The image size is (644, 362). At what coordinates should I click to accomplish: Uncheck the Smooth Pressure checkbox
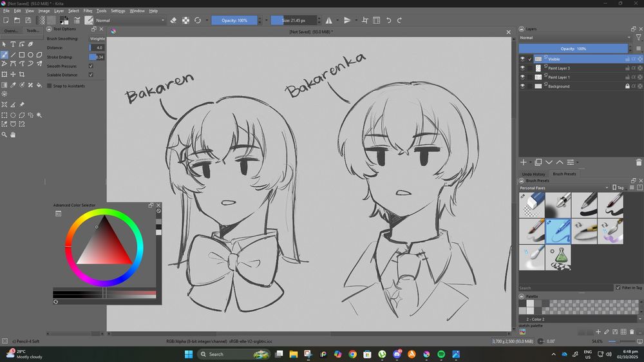(91, 66)
